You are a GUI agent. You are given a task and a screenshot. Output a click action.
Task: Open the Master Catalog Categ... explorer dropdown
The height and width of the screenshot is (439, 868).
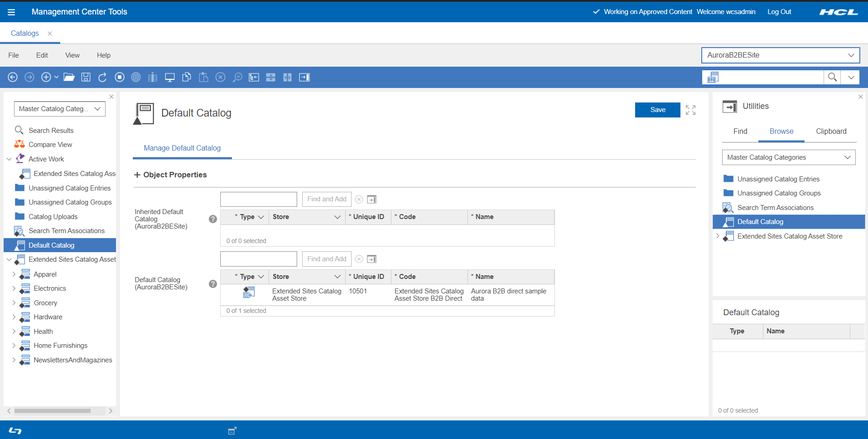[x=60, y=109]
